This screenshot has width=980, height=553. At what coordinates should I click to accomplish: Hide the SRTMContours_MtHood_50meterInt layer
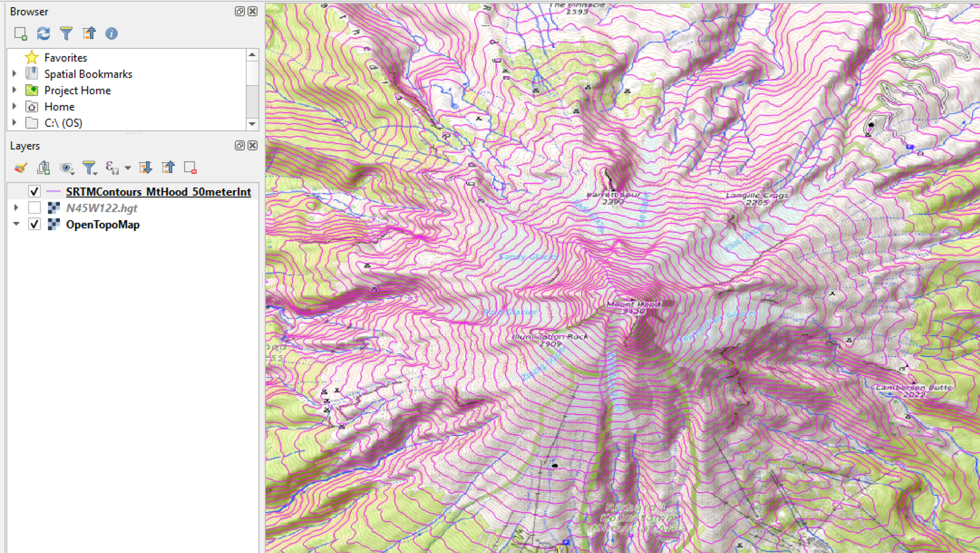(35, 191)
